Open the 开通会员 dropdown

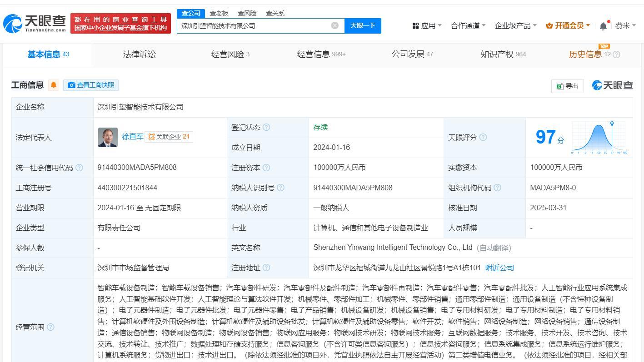[568, 26]
